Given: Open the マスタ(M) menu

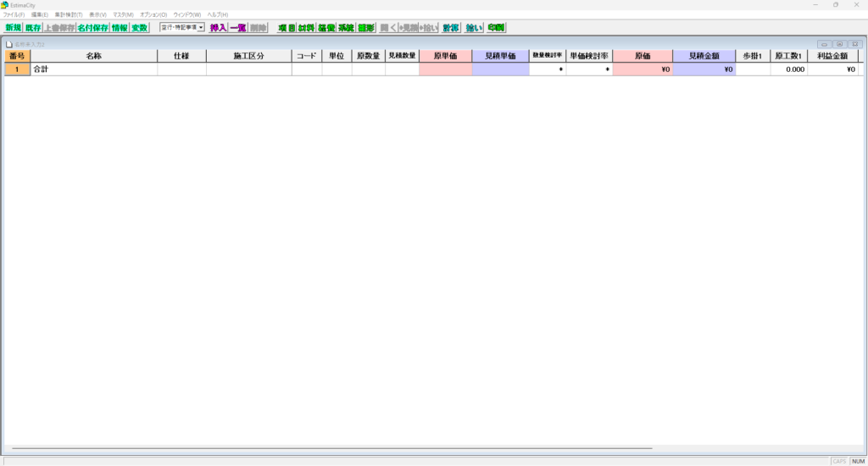Looking at the screenshot, I should click(x=124, y=15).
